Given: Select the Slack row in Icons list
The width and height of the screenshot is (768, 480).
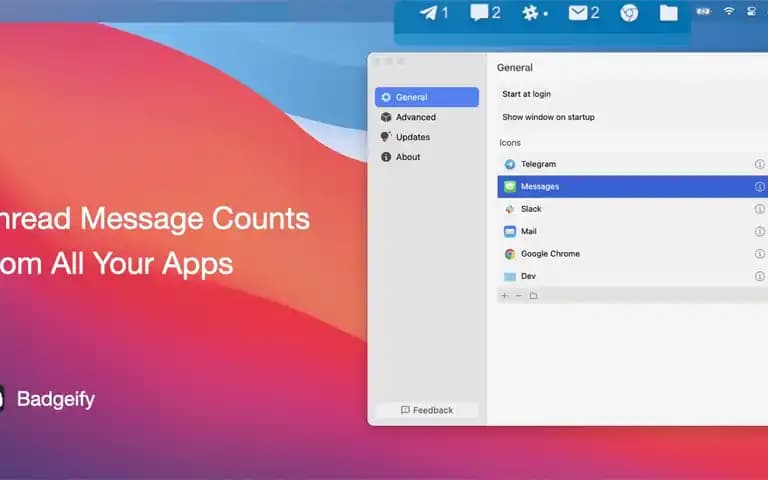Looking at the screenshot, I should click(632, 209).
